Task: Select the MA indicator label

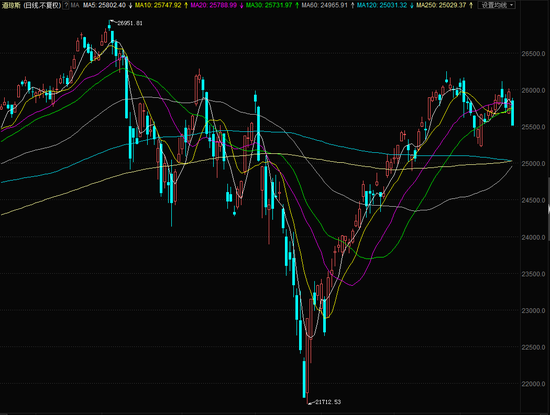Action: click(x=75, y=5)
